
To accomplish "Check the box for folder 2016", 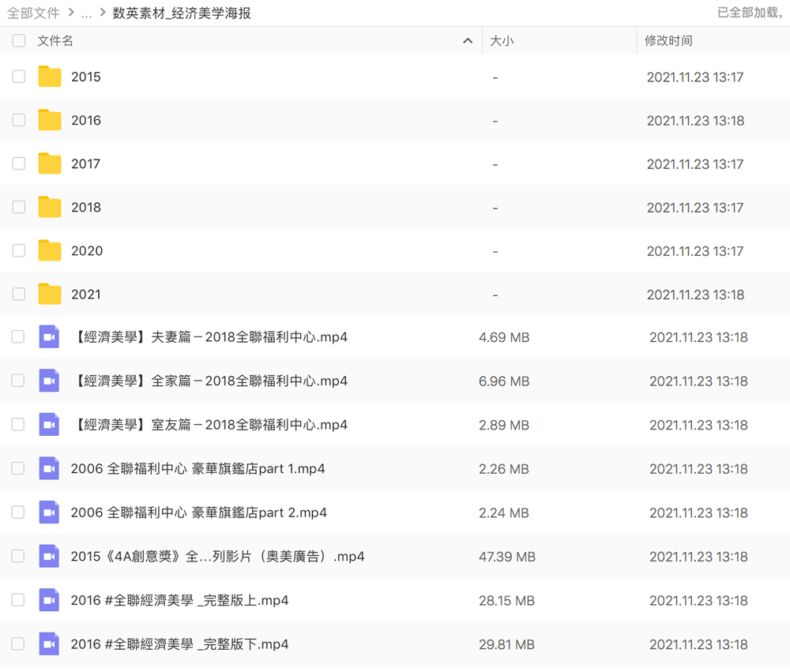I will [19, 120].
